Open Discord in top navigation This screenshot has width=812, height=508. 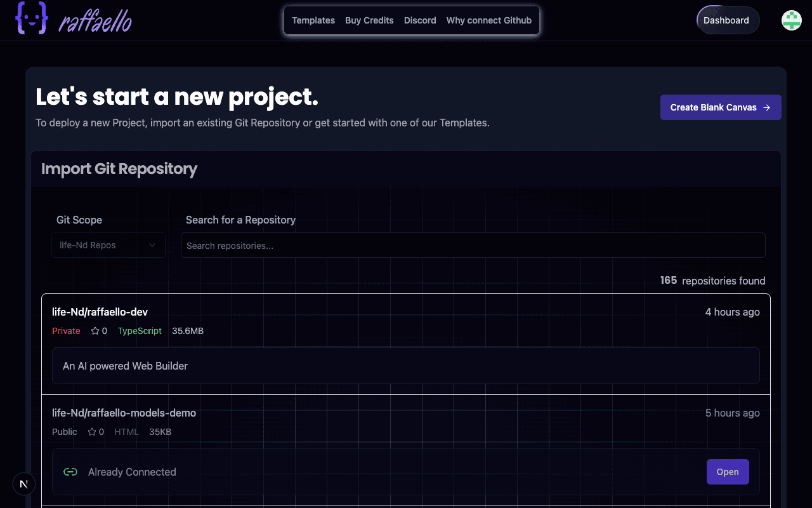(420, 20)
